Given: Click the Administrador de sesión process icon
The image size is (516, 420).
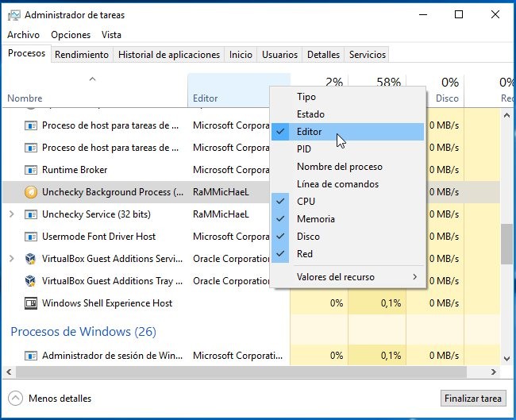Looking at the screenshot, I should click(31, 356).
